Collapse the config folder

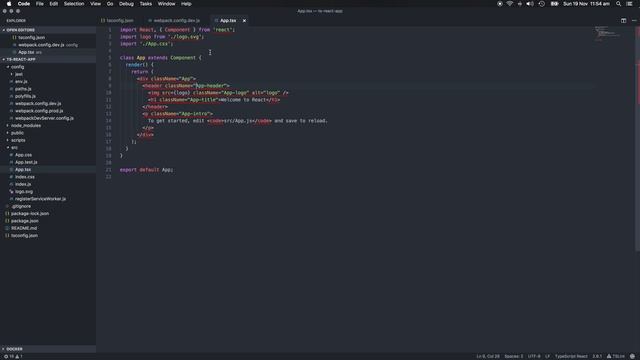48,67
